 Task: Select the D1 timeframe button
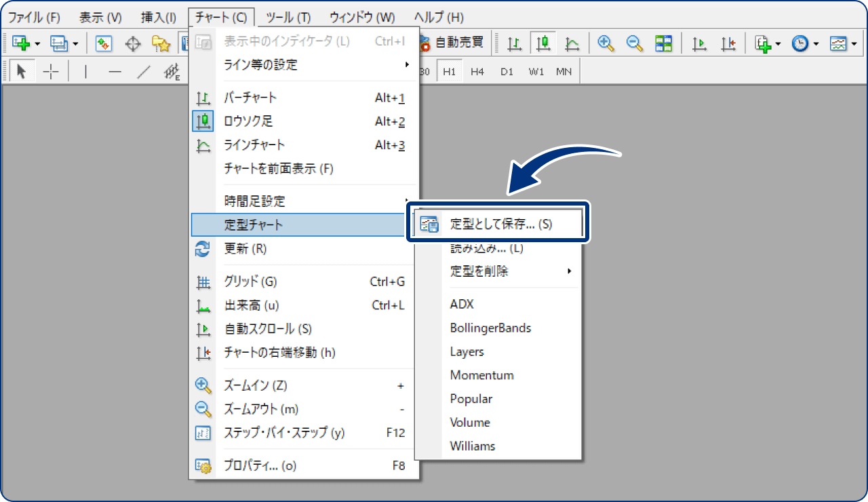507,71
